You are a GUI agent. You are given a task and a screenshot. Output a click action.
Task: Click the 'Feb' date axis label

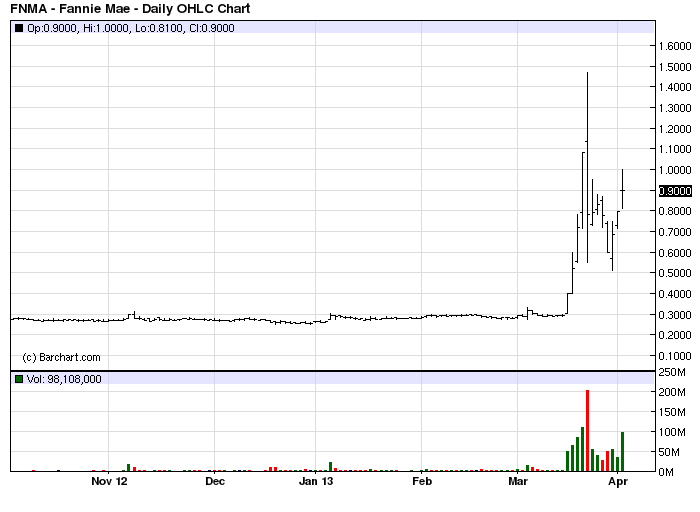pos(422,482)
